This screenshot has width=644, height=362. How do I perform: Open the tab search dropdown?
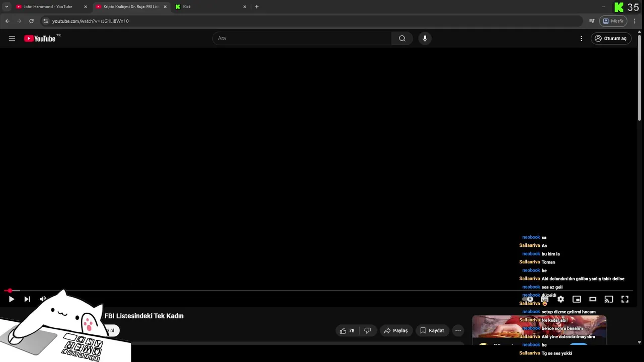[x=7, y=7]
